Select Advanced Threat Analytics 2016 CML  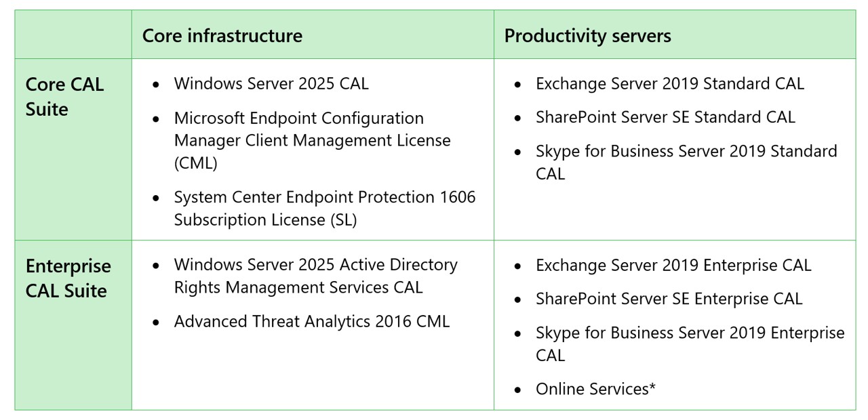tap(311, 321)
